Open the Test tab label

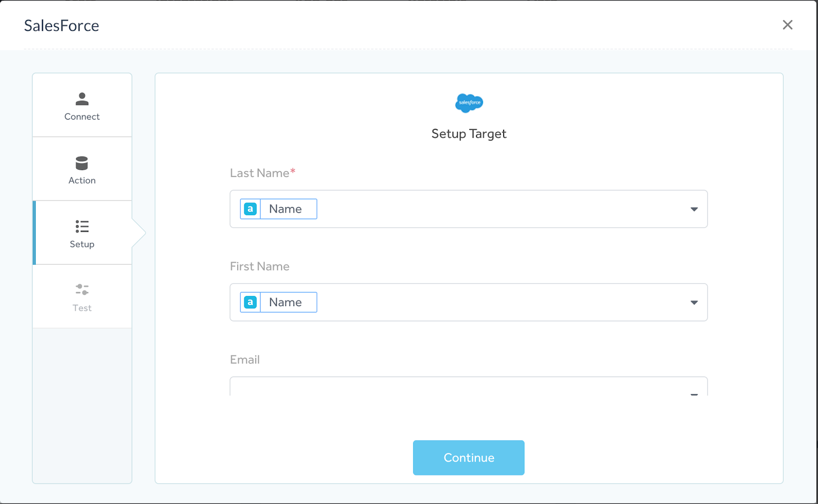[x=82, y=308]
